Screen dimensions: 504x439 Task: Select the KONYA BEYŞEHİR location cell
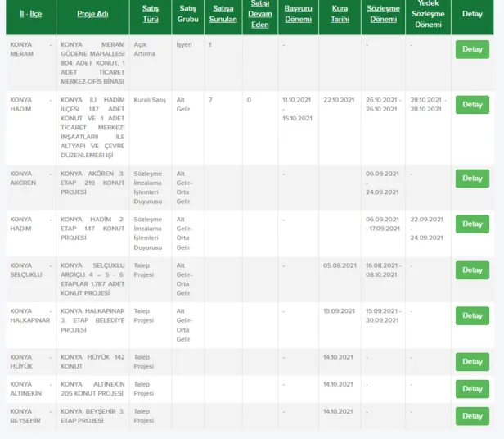pyautogui.click(x=31, y=416)
